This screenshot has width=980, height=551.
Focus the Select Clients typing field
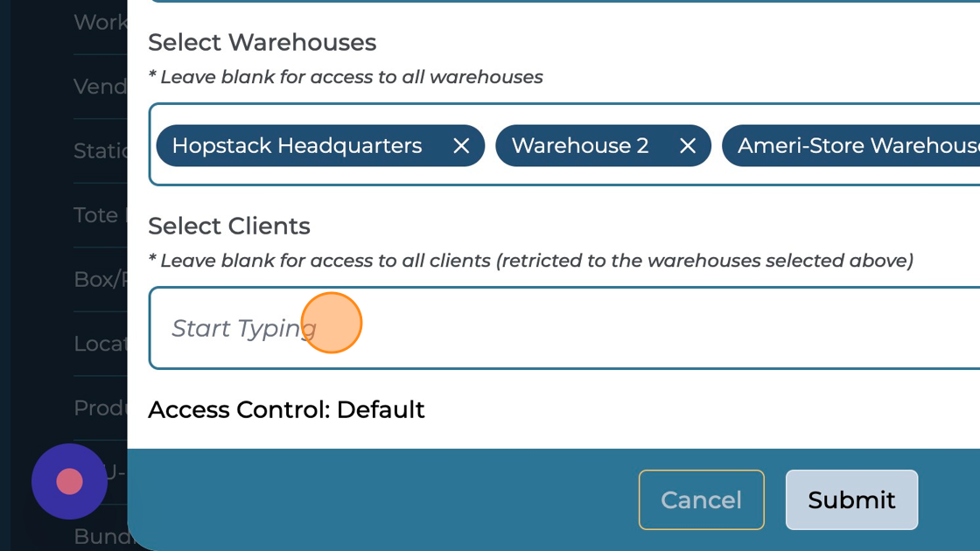560,328
